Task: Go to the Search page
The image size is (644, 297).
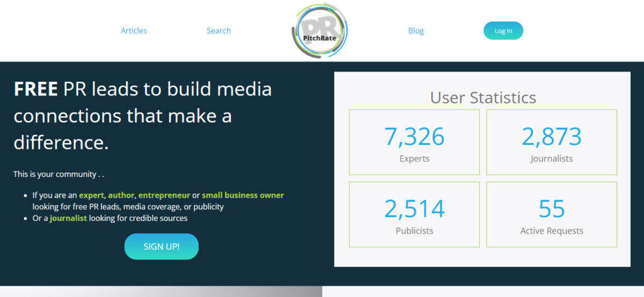Action: [x=218, y=31]
